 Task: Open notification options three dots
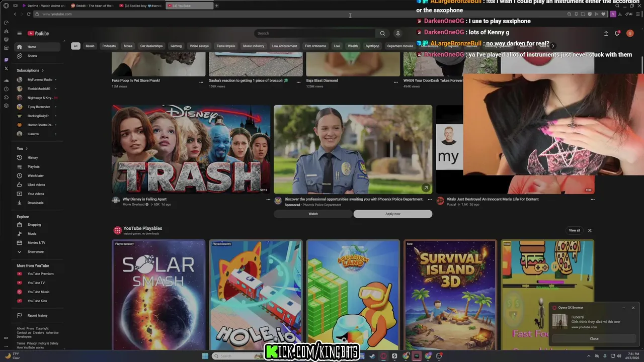(623, 308)
